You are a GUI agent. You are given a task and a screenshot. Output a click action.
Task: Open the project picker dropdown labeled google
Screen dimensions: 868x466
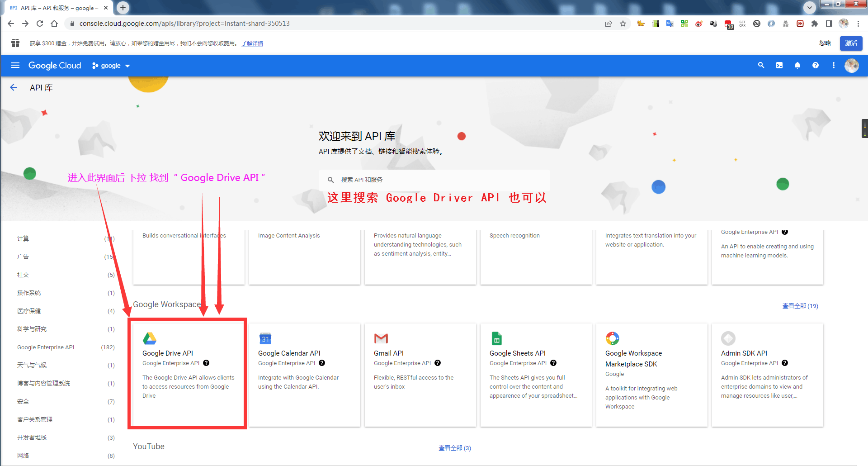[110, 65]
